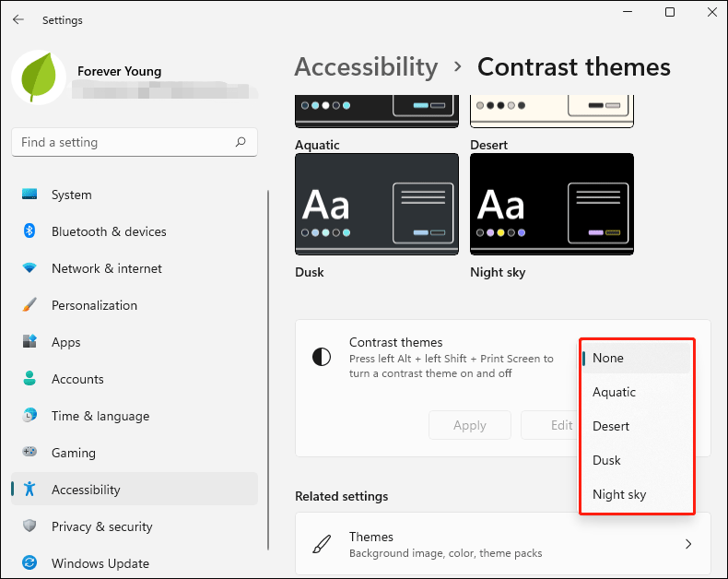Screen dimensions: 728x579
Task: Click the Contrast themes page title
Action: (574, 67)
